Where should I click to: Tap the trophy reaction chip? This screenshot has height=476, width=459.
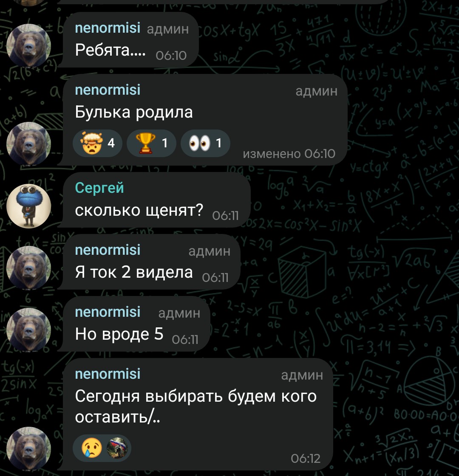[151, 143]
